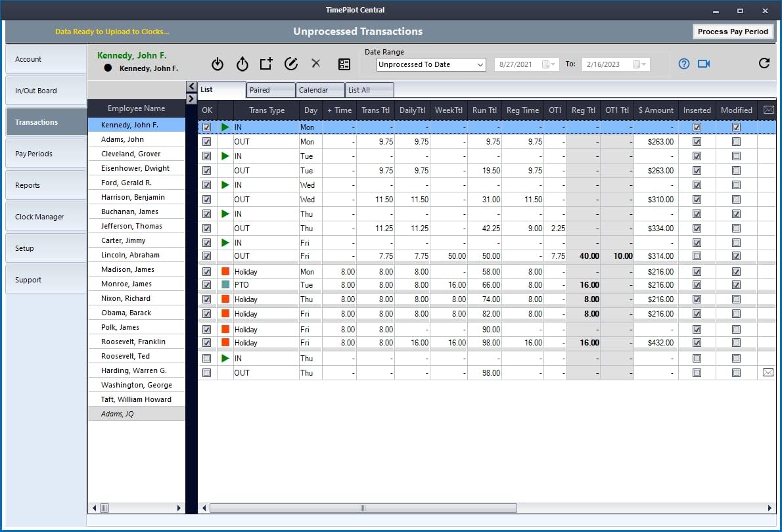
Task: Toggle OK checkbox in first IN Mon row
Action: [x=207, y=127]
